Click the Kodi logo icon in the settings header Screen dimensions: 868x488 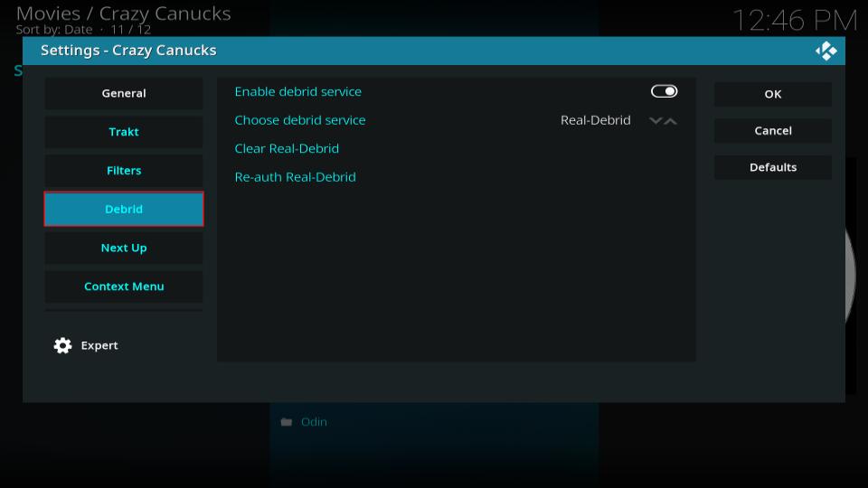[x=826, y=51]
